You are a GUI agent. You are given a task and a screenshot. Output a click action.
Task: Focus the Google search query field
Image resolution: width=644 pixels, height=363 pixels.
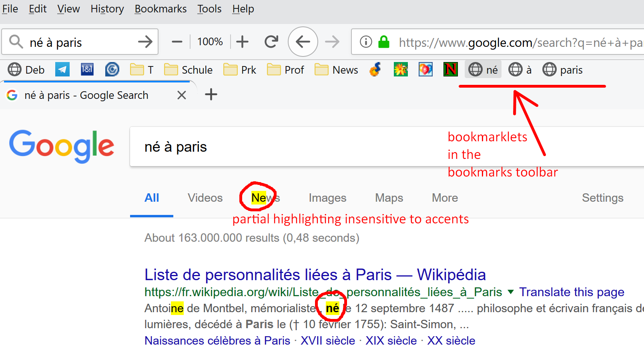click(387, 147)
